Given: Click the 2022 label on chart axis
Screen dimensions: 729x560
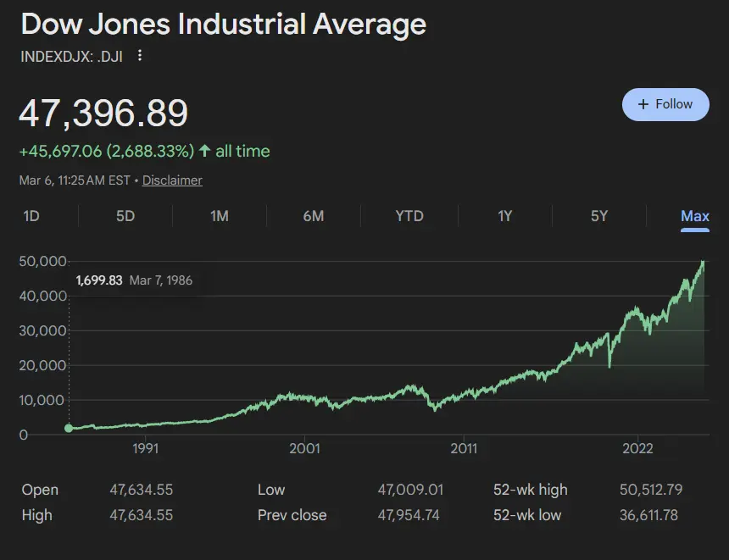Looking at the screenshot, I should click(637, 448).
